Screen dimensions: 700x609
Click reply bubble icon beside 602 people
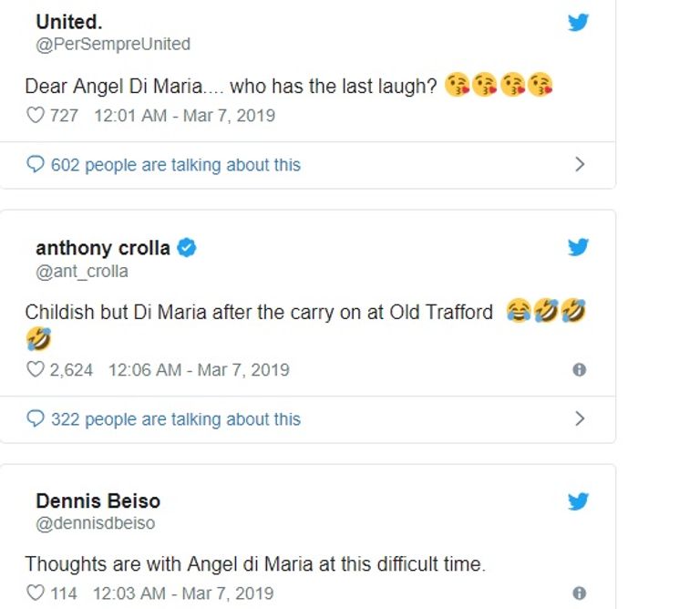[x=36, y=165]
